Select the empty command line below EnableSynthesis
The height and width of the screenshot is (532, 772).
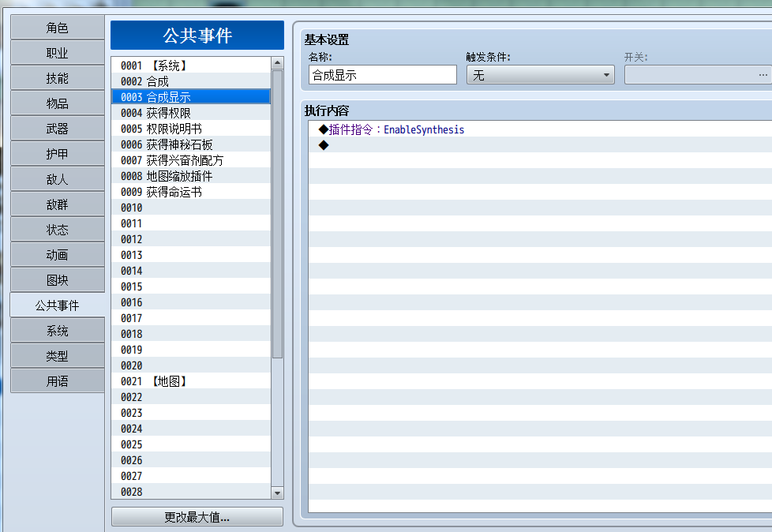tap(540, 145)
